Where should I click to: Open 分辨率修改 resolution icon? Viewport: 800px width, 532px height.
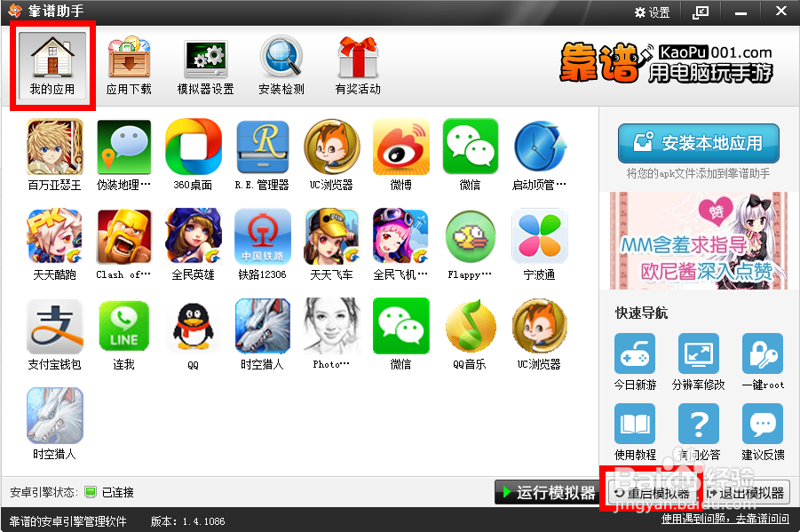[x=699, y=353]
